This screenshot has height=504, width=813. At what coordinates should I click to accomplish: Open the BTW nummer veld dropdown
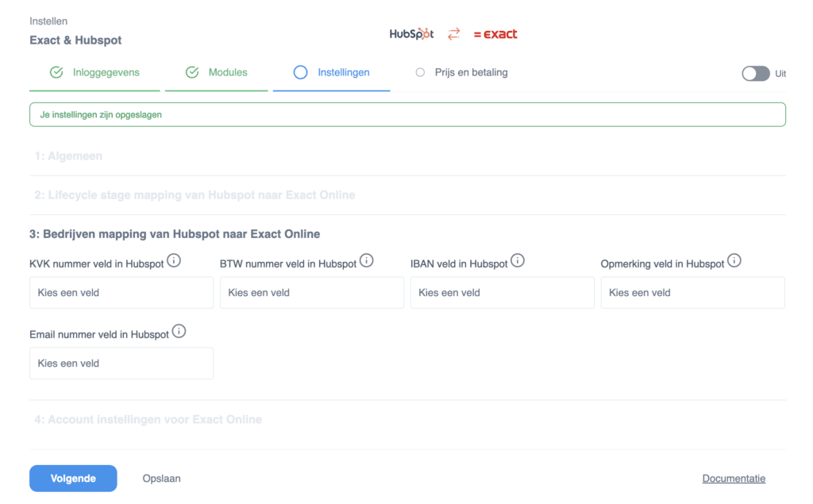[312, 293]
